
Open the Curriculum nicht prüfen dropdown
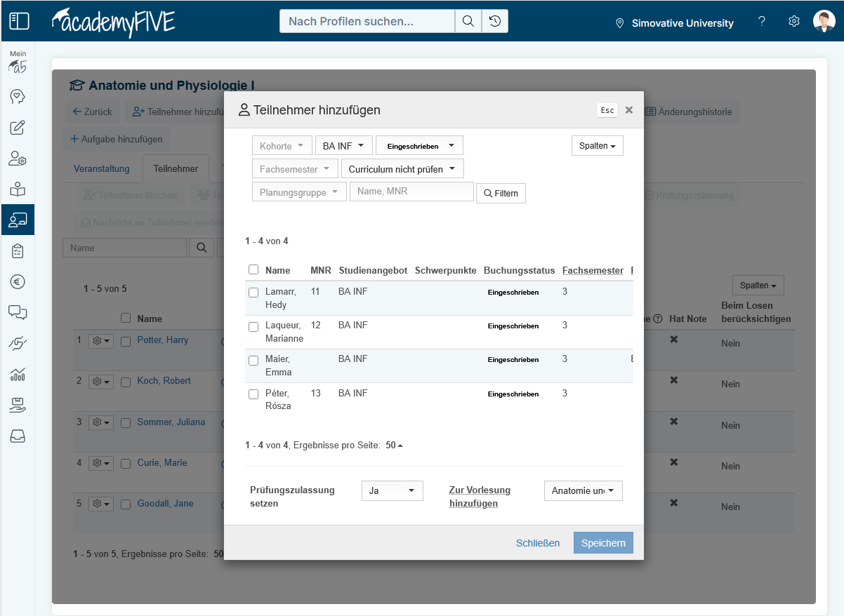(x=402, y=169)
